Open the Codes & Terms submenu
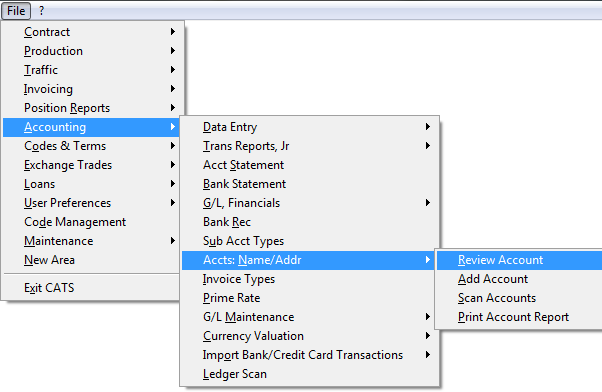 pos(91,146)
